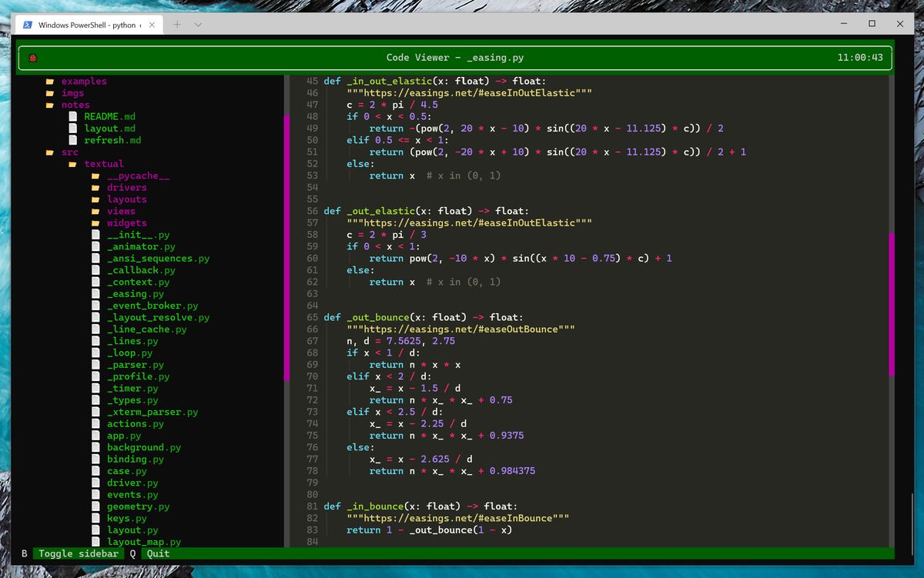Open app.py file
The image size is (924, 578).
click(124, 436)
